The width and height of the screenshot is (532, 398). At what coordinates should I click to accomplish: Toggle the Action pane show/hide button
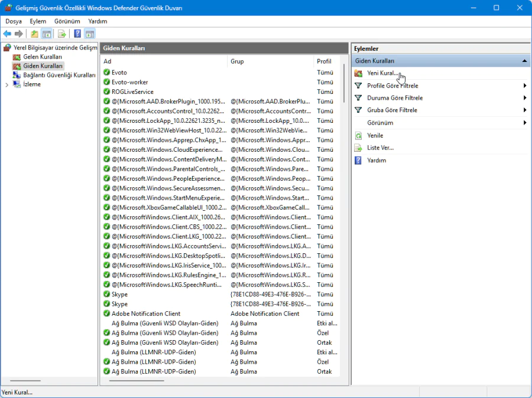[x=89, y=34]
